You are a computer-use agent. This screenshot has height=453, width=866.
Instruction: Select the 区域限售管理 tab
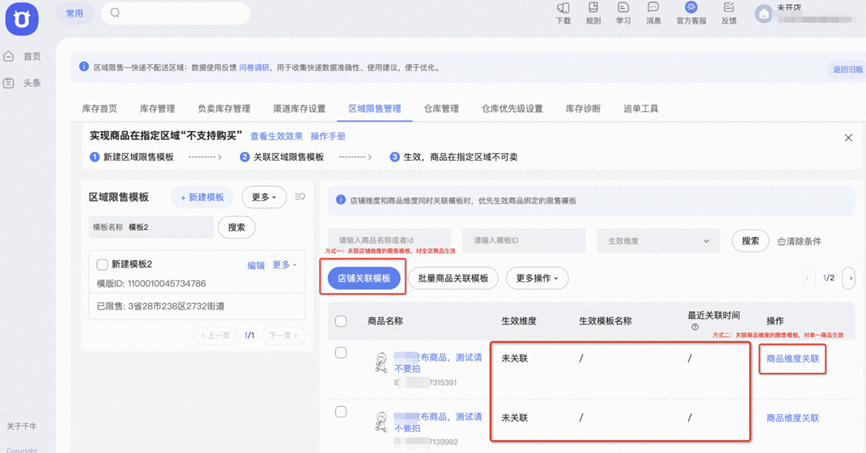click(x=374, y=109)
